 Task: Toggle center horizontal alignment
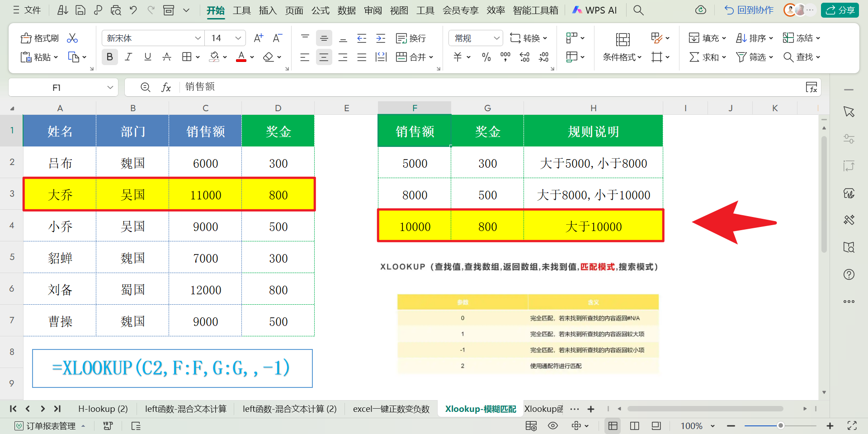pyautogui.click(x=324, y=57)
